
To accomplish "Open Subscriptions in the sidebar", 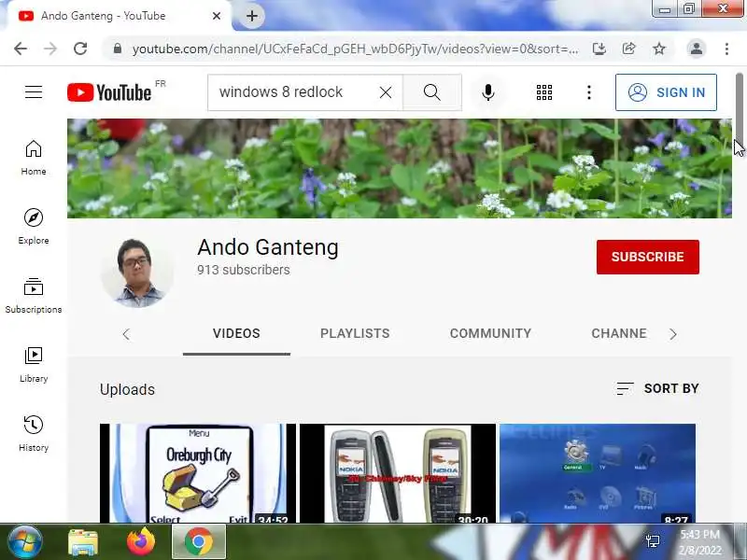I will pyautogui.click(x=34, y=296).
